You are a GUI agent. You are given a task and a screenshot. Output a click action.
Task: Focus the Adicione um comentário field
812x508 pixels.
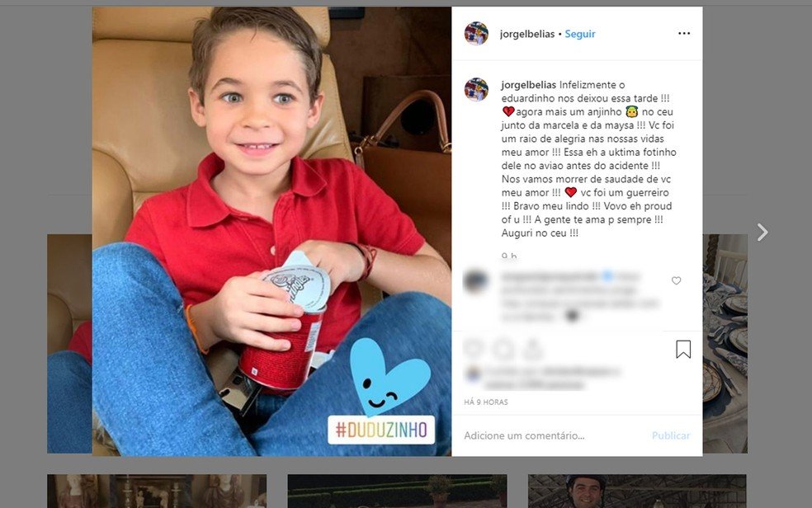click(554, 435)
